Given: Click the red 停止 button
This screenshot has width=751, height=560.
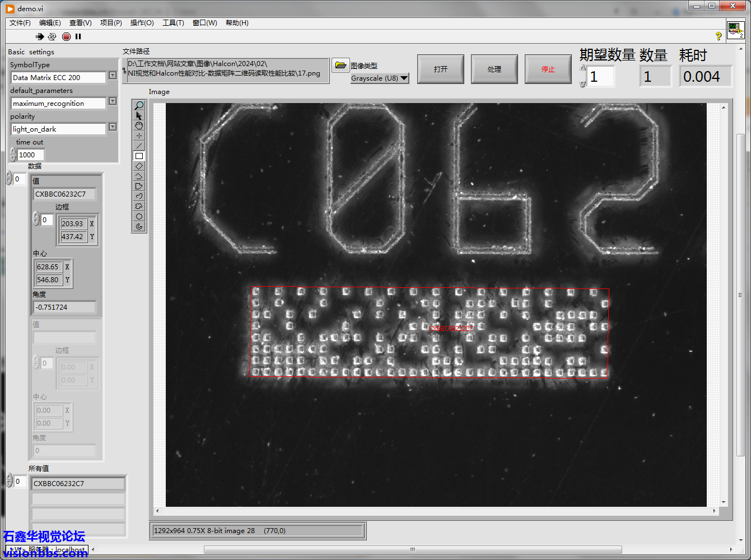Looking at the screenshot, I should pyautogui.click(x=548, y=69).
